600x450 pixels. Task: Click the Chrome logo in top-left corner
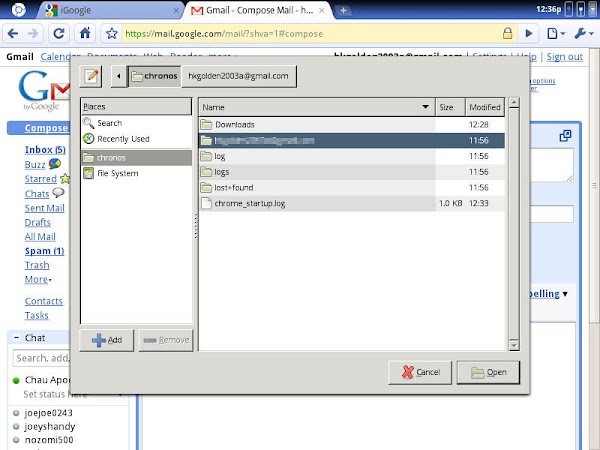coord(18,10)
